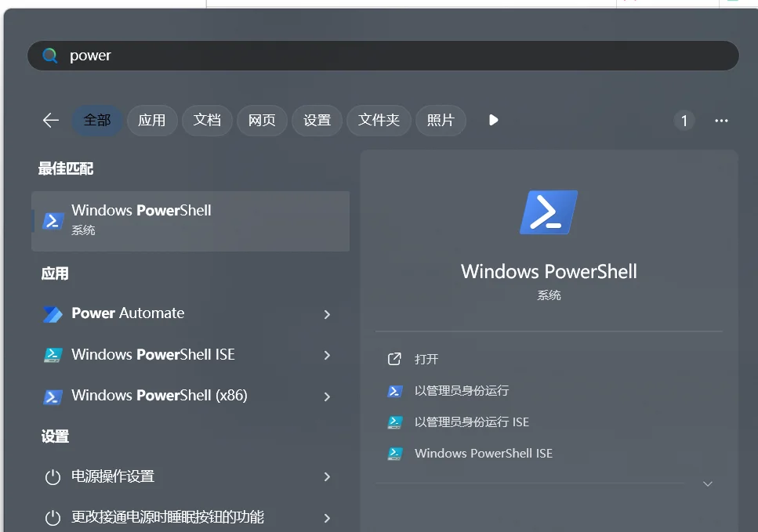The image size is (758, 532).
Task: Switch to the 设置 filter tab
Action: 317,120
